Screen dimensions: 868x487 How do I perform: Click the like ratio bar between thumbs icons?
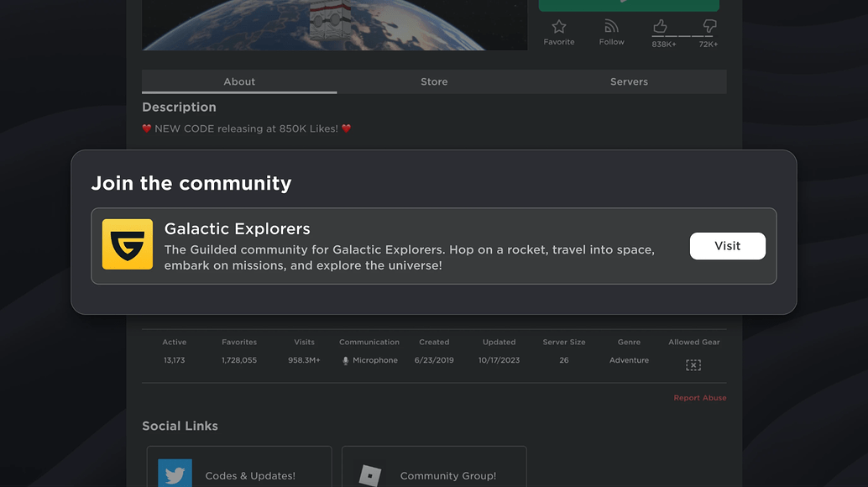[684, 37]
